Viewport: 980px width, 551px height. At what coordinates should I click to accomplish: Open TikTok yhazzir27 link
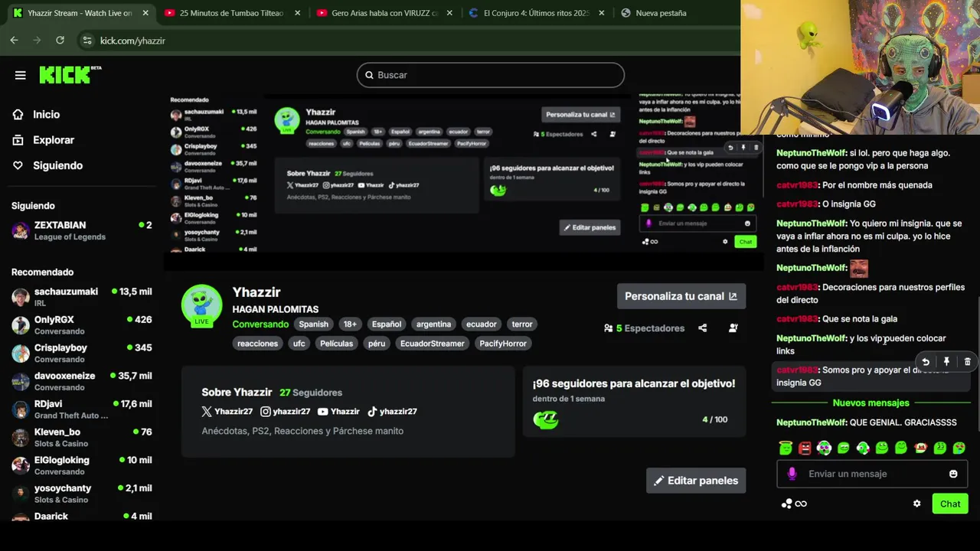[x=393, y=412]
